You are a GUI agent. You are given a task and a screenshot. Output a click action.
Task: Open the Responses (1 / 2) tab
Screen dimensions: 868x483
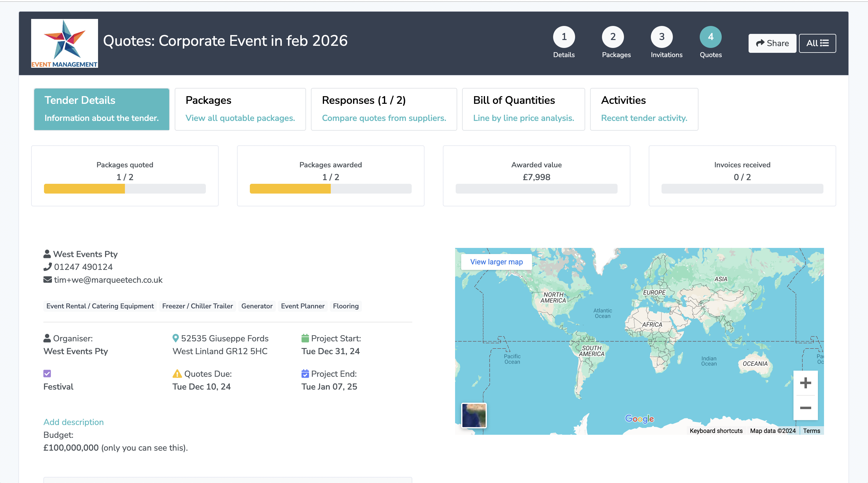tap(384, 109)
